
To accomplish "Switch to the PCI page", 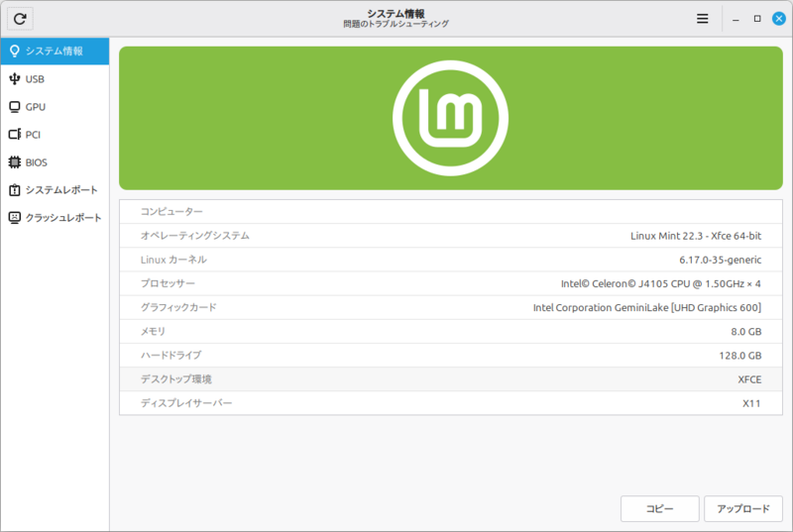I will [55, 135].
